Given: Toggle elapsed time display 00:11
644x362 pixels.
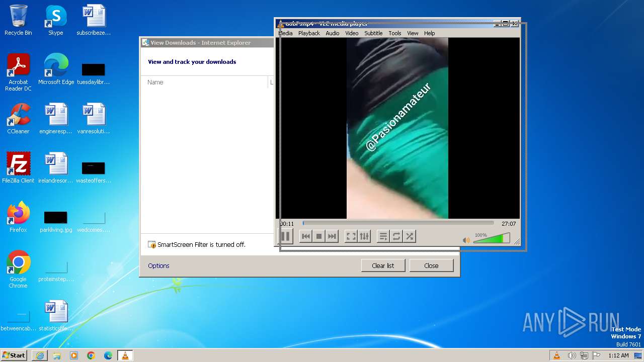Looking at the screenshot, I should (287, 224).
